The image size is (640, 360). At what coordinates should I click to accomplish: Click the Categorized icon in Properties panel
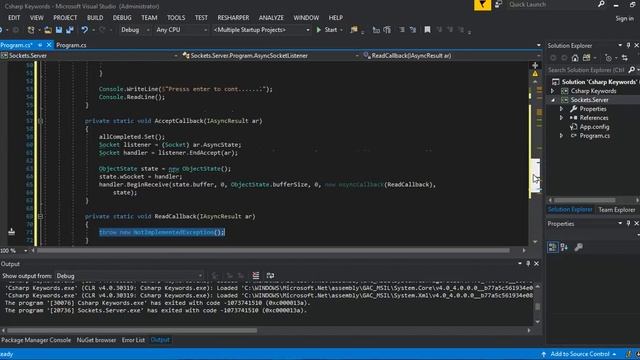tap(552, 247)
